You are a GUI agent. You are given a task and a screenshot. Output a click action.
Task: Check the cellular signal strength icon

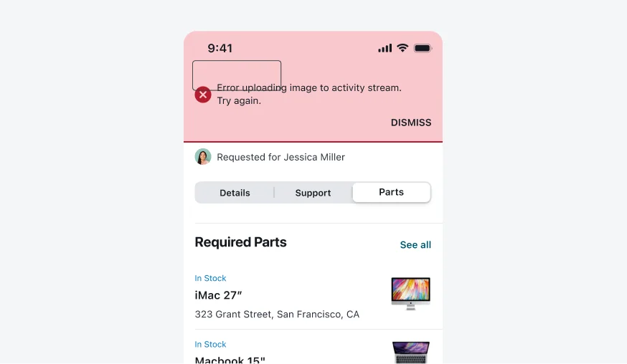click(385, 48)
